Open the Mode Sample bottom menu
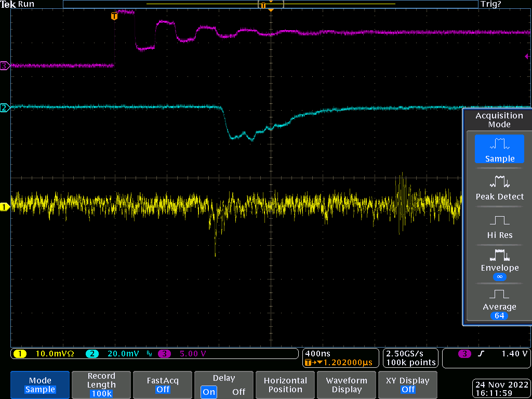The image size is (532, 399). (40, 385)
